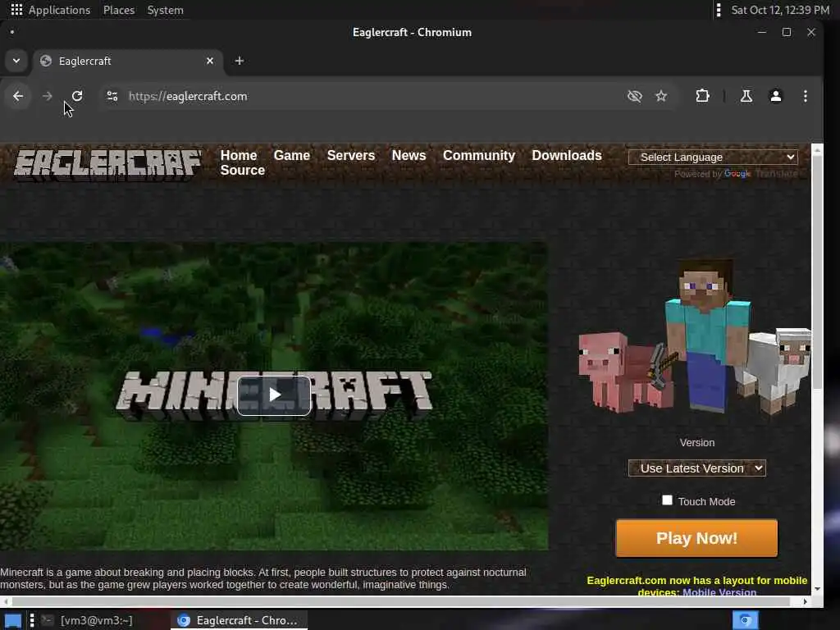The image size is (840, 630).
Task: Show desktop icon in taskbar
Action: 12,620
